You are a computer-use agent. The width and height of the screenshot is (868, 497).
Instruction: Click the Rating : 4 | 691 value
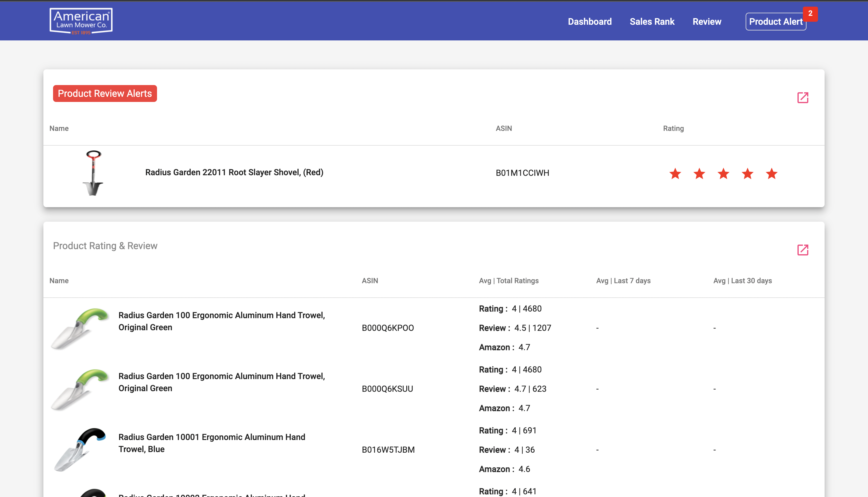click(508, 430)
